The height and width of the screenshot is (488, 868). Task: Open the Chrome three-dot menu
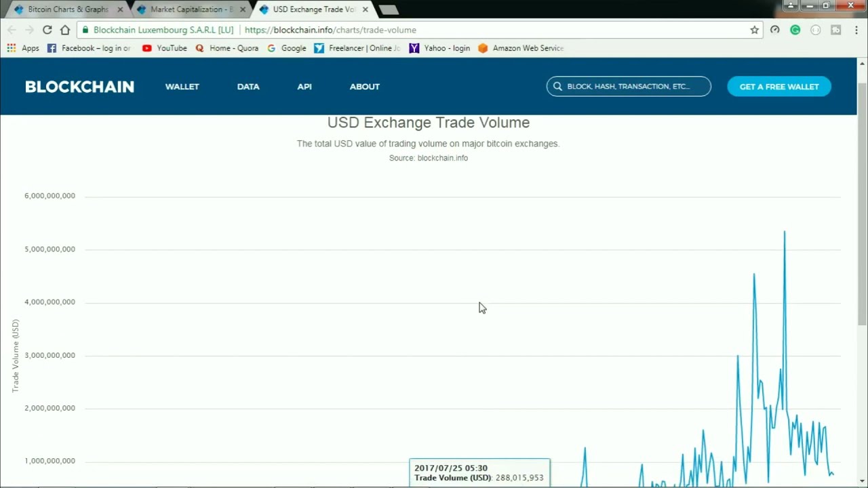coord(856,30)
